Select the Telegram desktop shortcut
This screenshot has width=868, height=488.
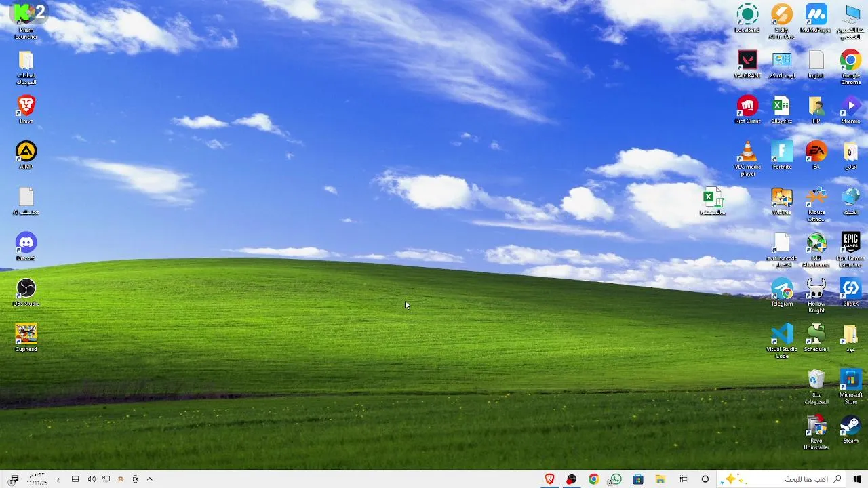tap(782, 292)
